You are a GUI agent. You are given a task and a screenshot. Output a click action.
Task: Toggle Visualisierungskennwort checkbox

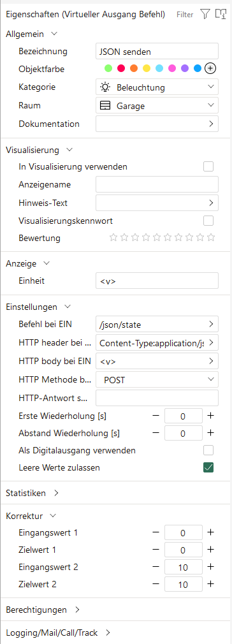pos(208,221)
